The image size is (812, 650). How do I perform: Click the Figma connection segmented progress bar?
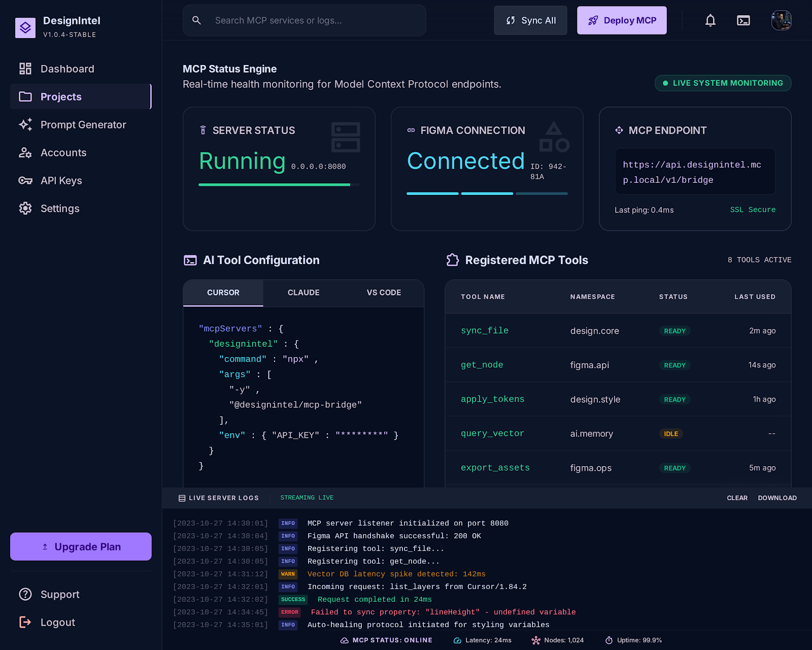[487, 193]
